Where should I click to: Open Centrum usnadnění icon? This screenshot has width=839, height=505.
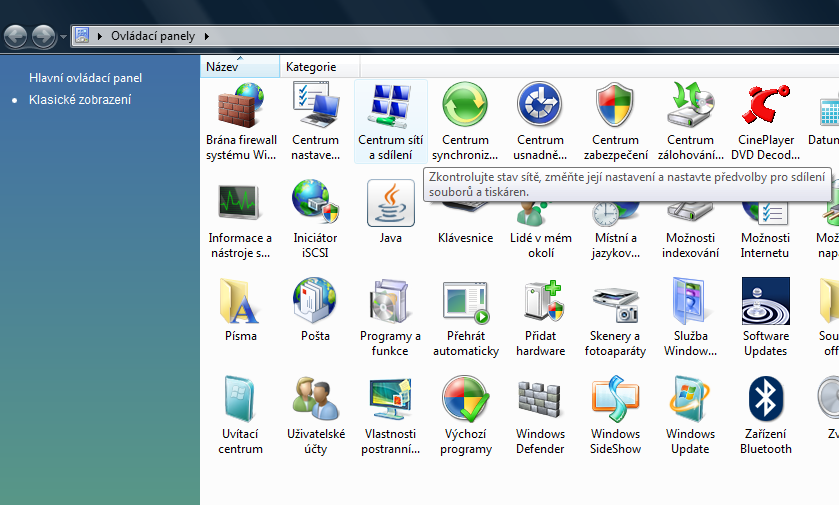[x=540, y=105]
